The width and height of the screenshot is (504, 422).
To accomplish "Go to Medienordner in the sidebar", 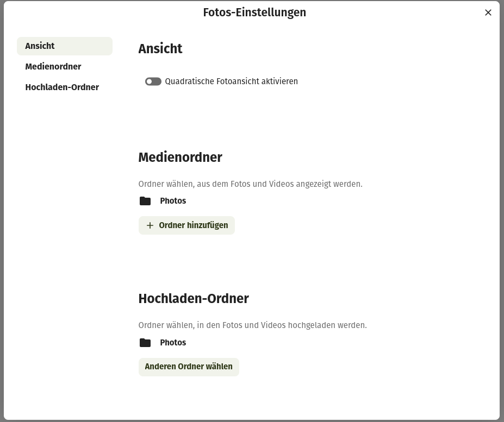I will 53,67.
